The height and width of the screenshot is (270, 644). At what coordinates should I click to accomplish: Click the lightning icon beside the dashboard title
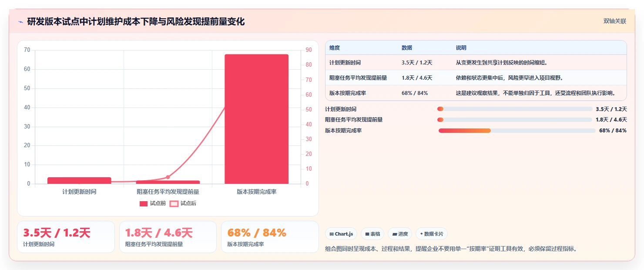(21, 22)
